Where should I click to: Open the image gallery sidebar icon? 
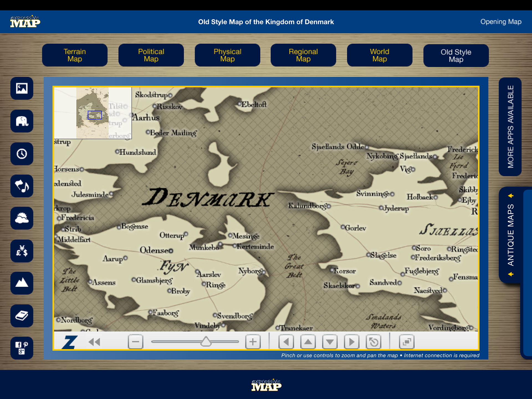(x=22, y=88)
